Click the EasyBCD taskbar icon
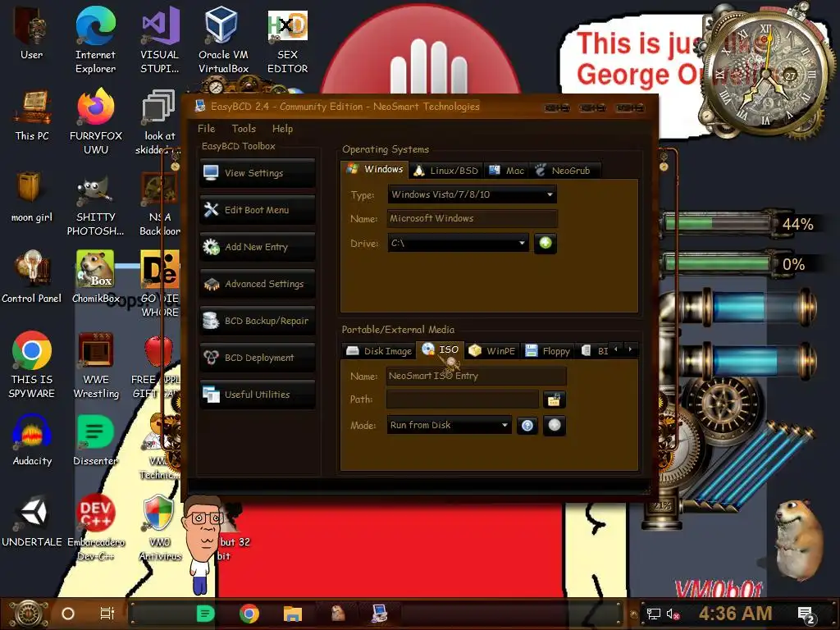840x630 pixels. pos(380,614)
